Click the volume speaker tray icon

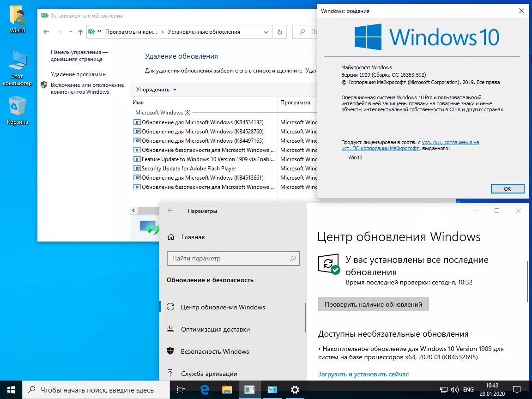click(x=454, y=390)
